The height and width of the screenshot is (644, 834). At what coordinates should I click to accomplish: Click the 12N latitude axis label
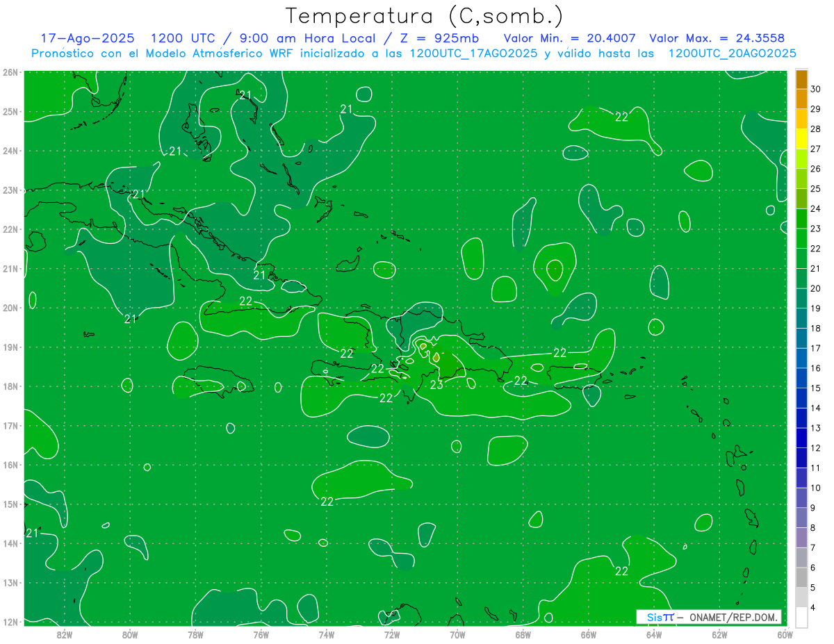(x=10, y=622)
